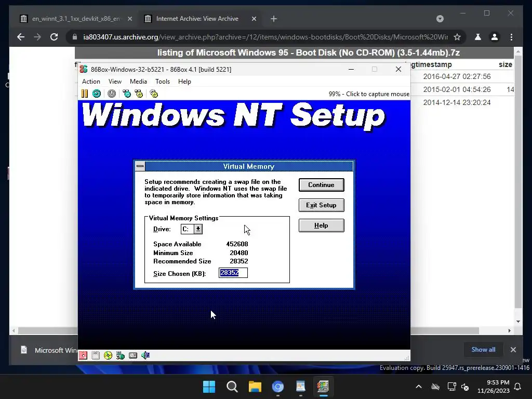Image resolution: width=532 pixels, height=399 pixels.
Task: Click the second dotted floppy drive icon
Action: point(96,355)
